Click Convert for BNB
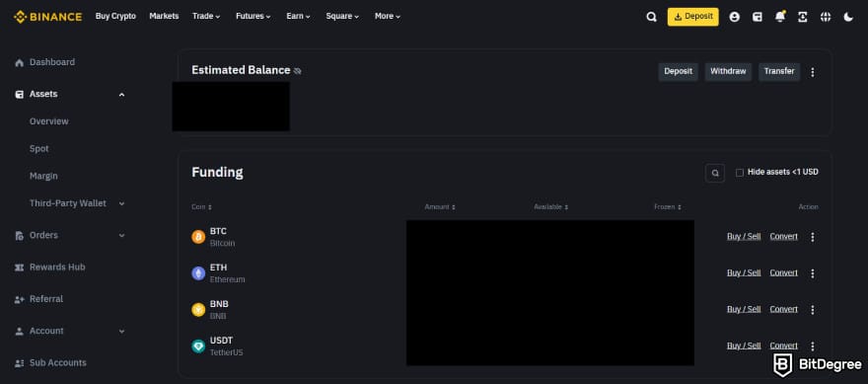The image size is (868, 384). (x=784, y=309)
